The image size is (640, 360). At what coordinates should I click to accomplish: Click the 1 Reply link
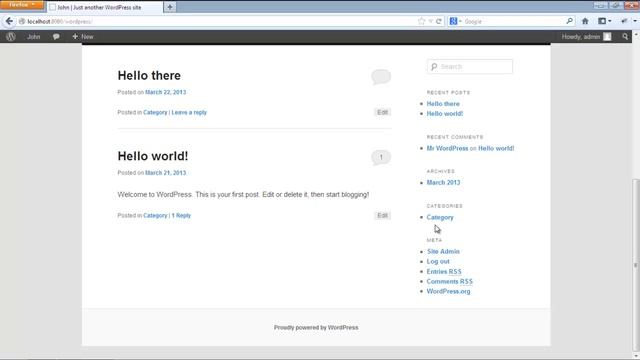click(181, 216)
